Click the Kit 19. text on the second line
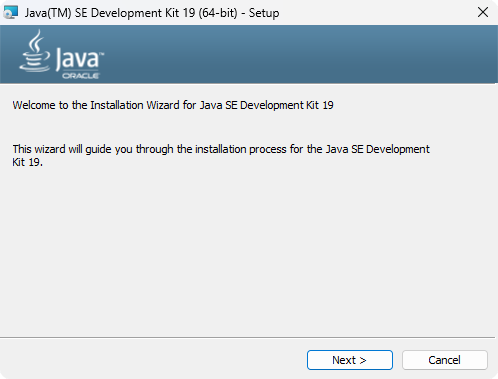The height and width of the screenshot is (379, 498). 28,162
